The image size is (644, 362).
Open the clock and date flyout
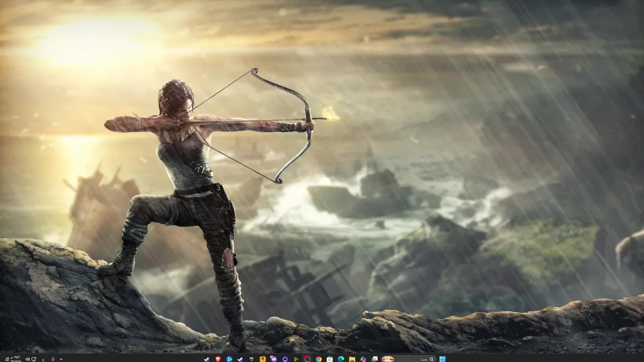tap(16, 359)
